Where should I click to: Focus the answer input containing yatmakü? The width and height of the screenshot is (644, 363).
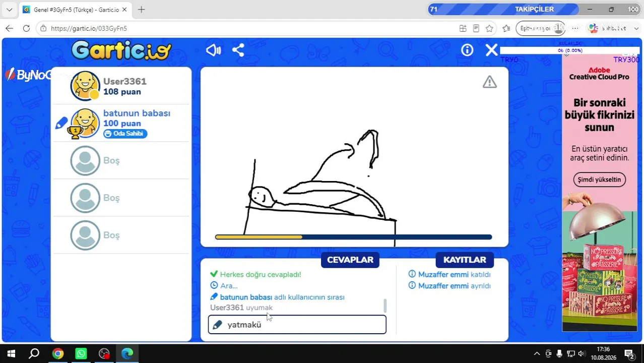[x=297, y=325]
